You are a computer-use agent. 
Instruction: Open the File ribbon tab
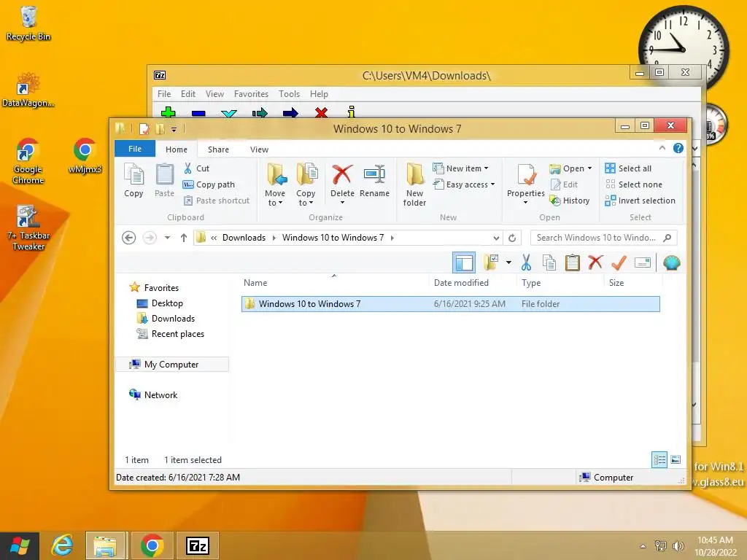tap(135, 149)
